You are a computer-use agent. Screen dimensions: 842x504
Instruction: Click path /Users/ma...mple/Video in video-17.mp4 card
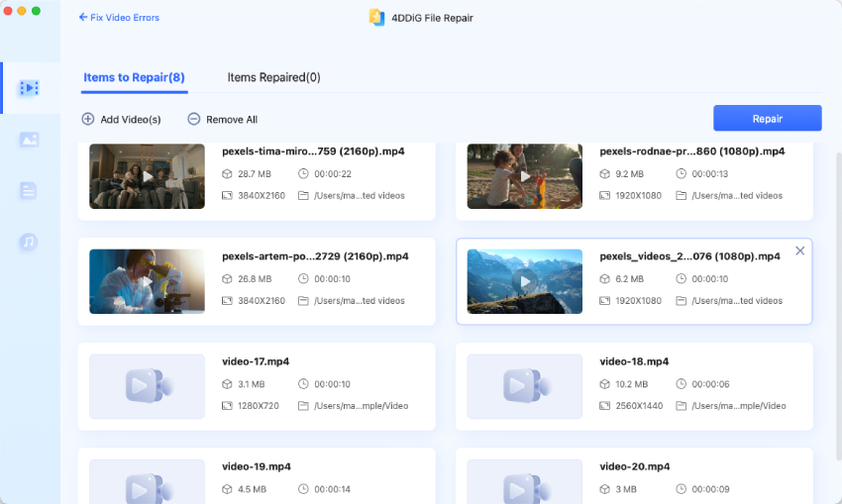[361, 406]
